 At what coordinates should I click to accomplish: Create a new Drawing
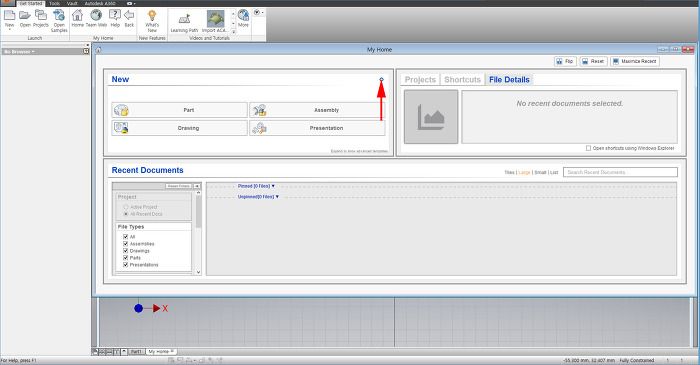pyautogui.click(x=179, y=128)
